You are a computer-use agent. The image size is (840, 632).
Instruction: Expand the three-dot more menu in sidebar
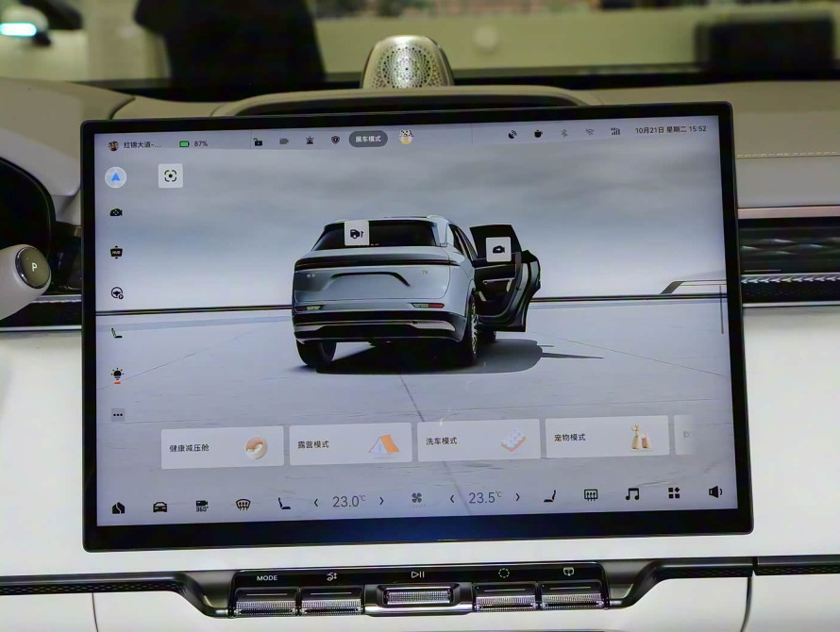click(118, 414)
